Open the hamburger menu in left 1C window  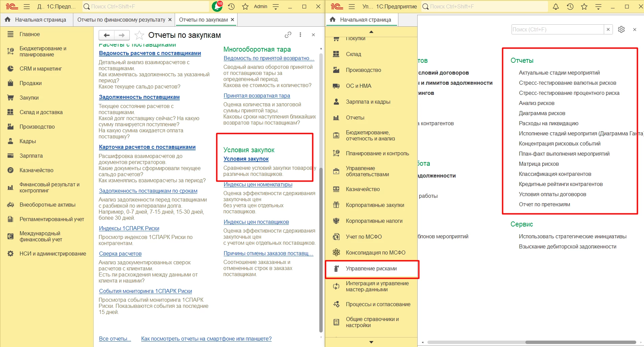[27, 6]
